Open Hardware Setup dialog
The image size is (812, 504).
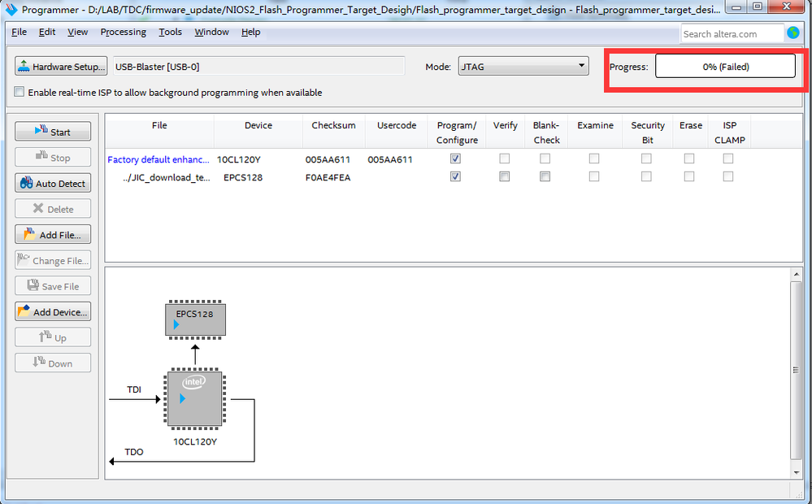pyautogui.click(x=61, y=67)
